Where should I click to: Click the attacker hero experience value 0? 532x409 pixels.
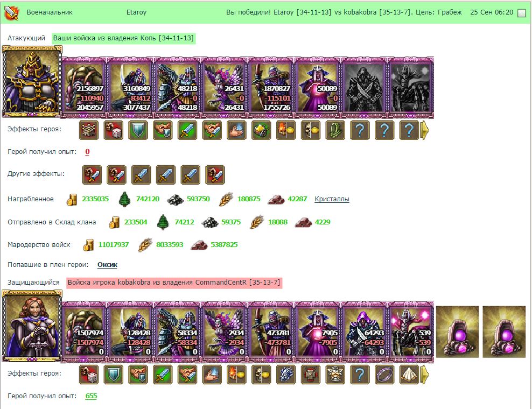point(87,152)
